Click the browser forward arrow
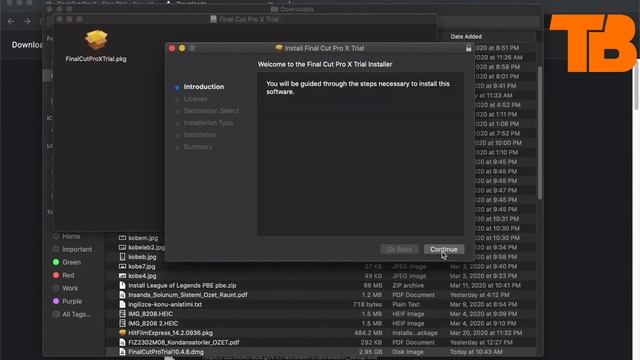Image resolution: width=640 pixels, height=360 pixels. pos(27,21)
